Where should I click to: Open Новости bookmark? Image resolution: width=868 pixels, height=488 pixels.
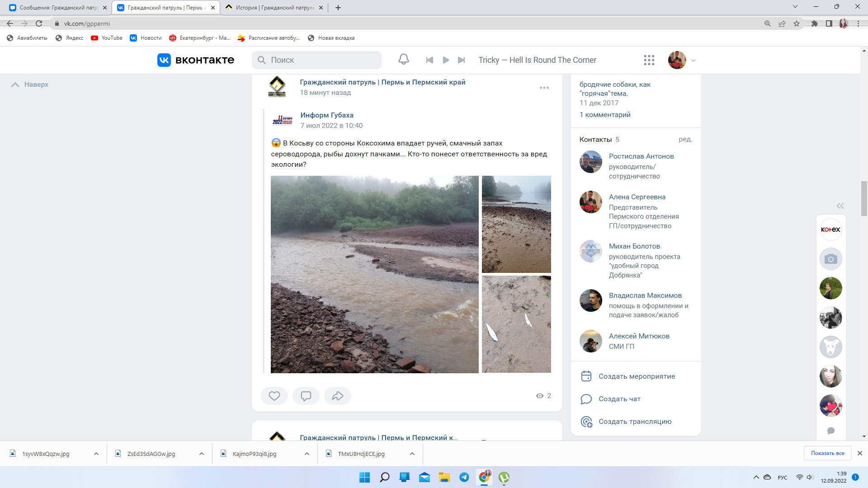(146, 38)
